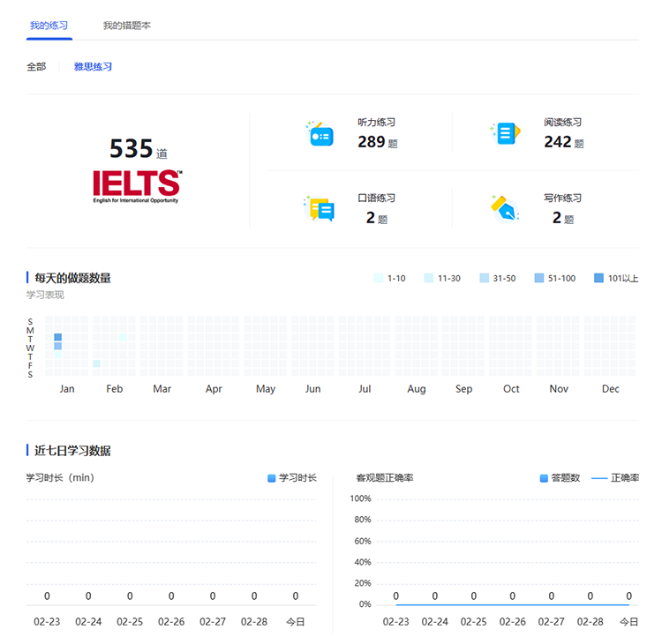Click the writing practice pen icon

pos(506,208)
